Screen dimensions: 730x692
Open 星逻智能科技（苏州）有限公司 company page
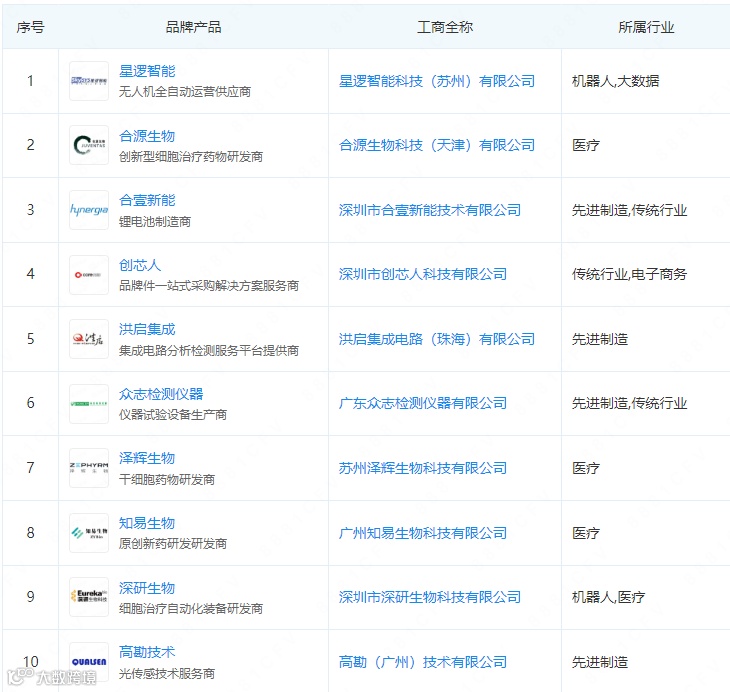437,81
